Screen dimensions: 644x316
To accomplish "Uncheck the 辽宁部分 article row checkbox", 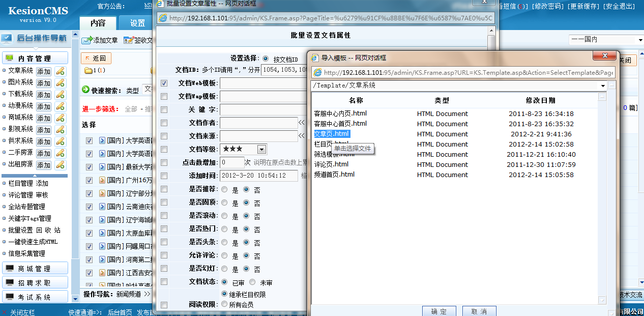I will [x=89, y=193].
